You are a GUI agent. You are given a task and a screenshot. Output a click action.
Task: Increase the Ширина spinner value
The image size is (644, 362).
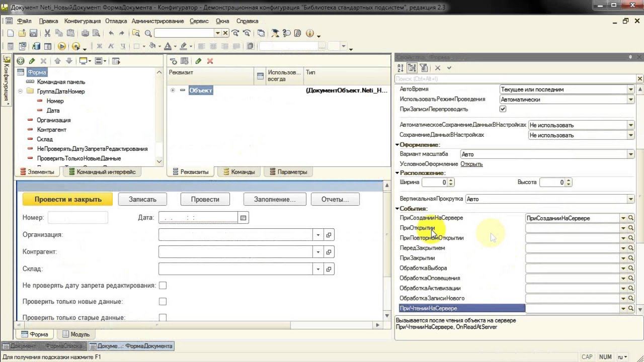[x=451, y=180]
